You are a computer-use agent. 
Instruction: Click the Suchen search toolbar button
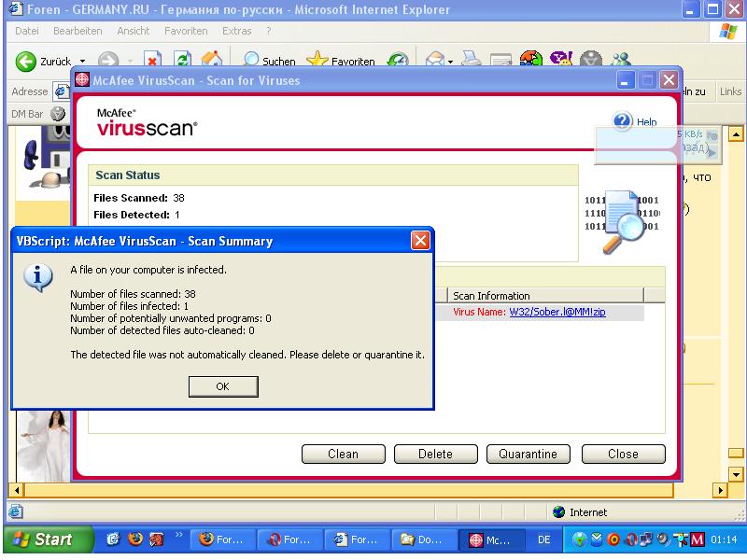tap(269, 61)
